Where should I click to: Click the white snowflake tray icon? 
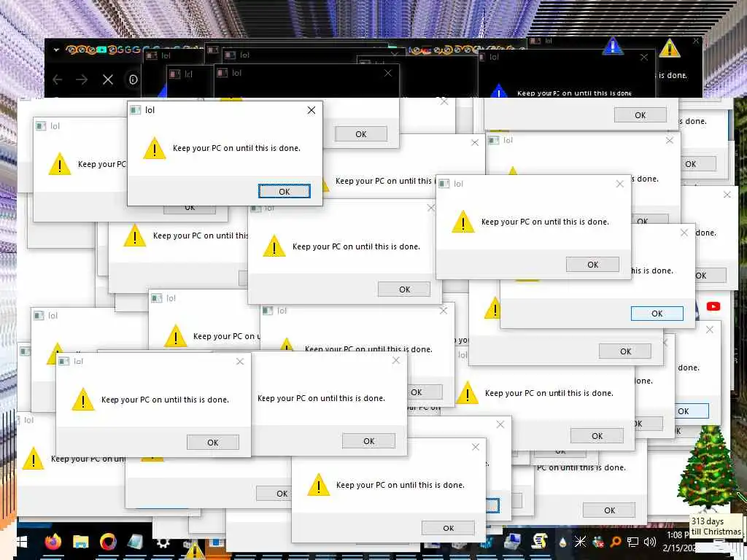point(580,542)
